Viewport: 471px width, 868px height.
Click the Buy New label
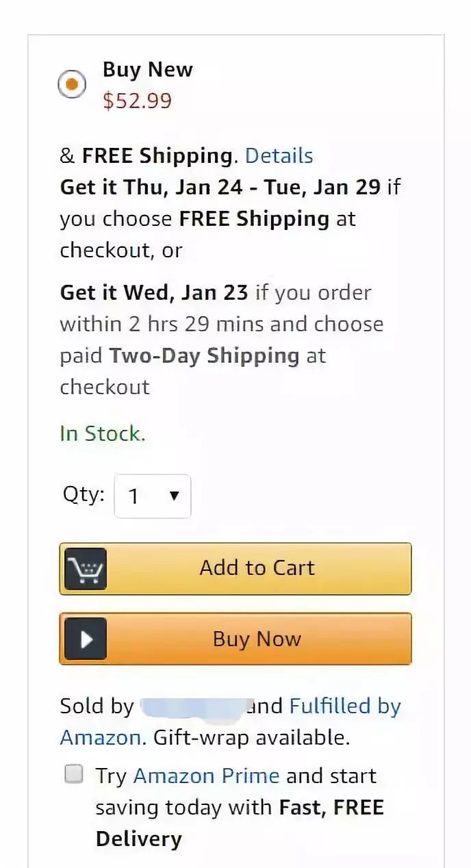click(x=147, y=69)
